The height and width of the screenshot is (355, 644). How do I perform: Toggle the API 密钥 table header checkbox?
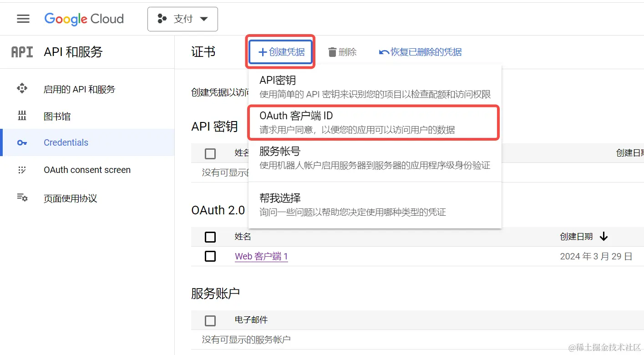[x=210, y=154]
